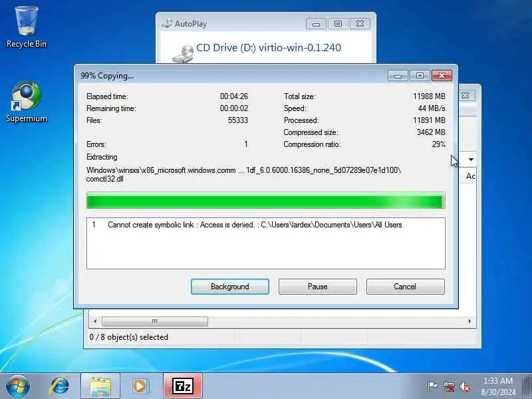
Task: Click the '0 / 8 object(s) selected' status text
Action: pos(129,337)
